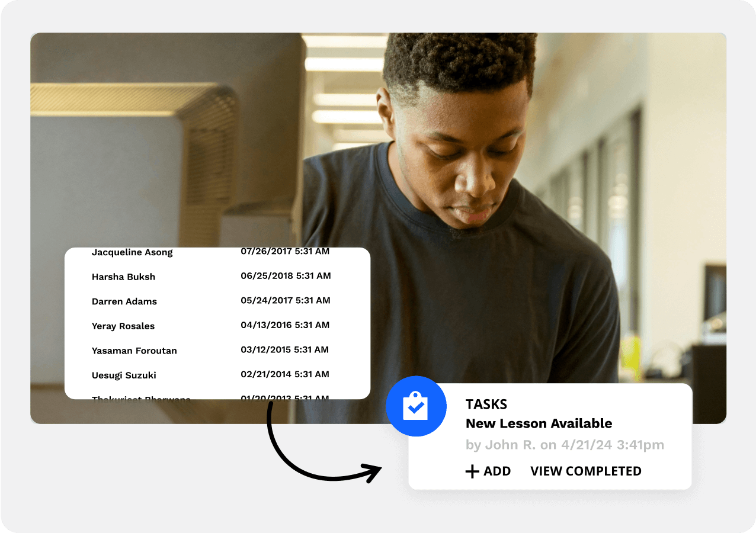Screen dimensions: 756x533
Task: Click the 04/13/2016 5:31 AM date
Action: [x=285, y=325]
